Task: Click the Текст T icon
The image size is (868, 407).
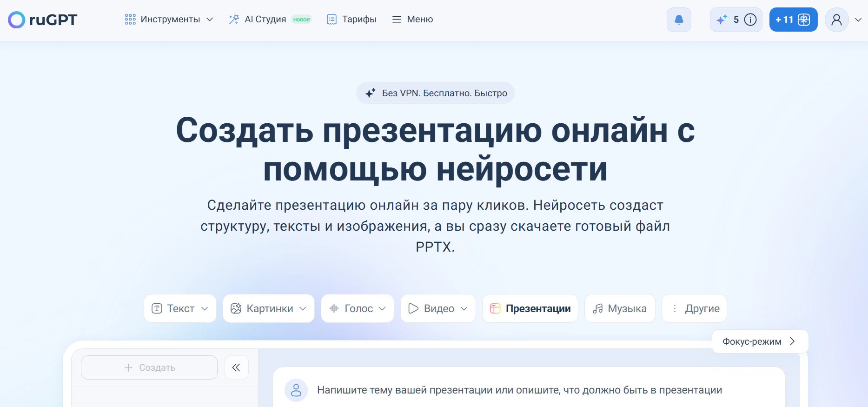Action: [x=157, y=308]
